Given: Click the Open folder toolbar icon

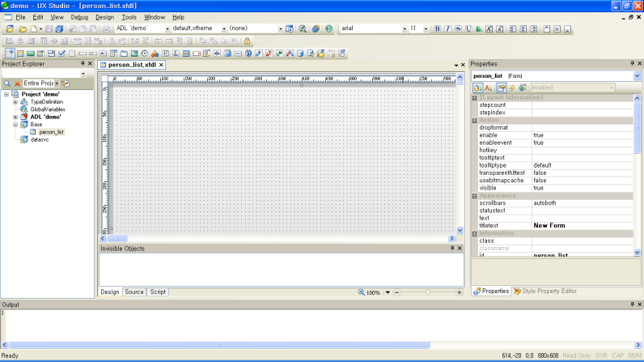Looking at the screenshot, I should tap(23, 29).
